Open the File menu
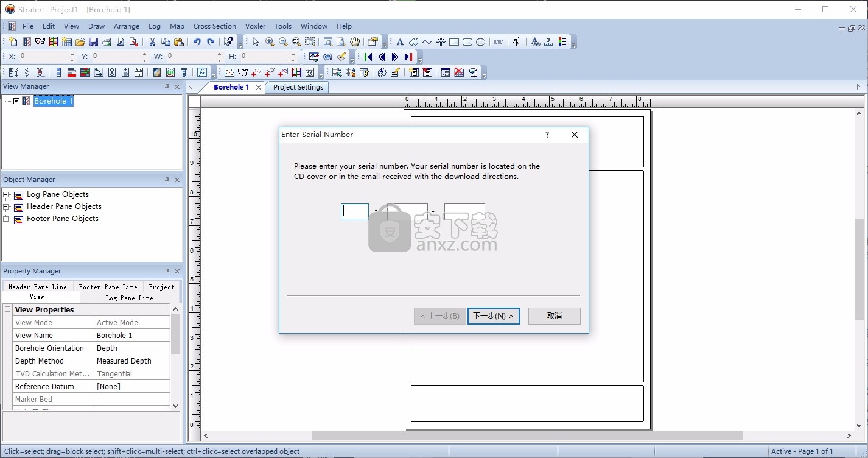Image resolution: width=868 pixels, height=458 pixels. coord(28,26)
